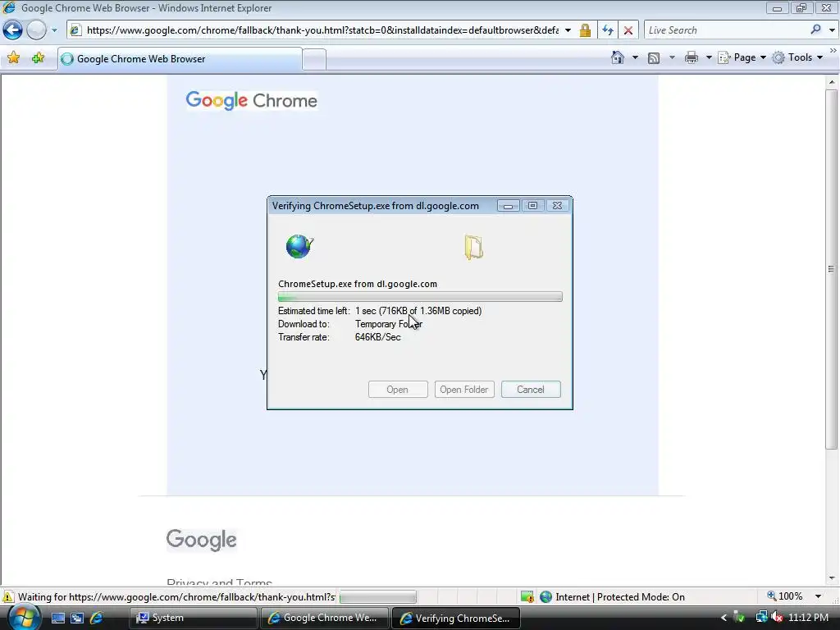Expand the Print dropdown arrow
The width and height of the screenshot is (840, 630).
coord(708,57)
